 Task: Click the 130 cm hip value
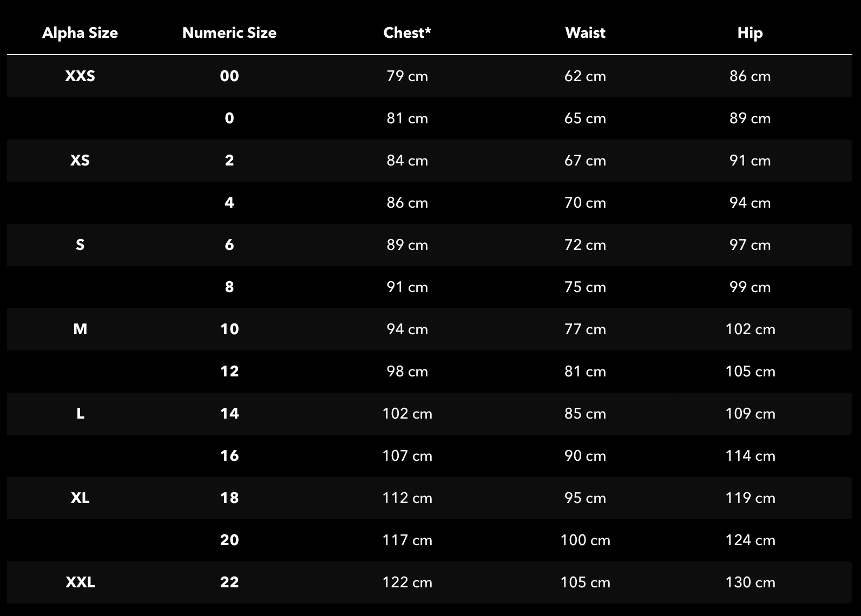click(x=750, y=582)
